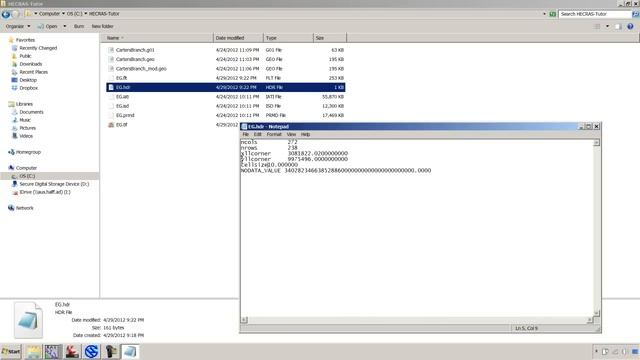This screenshot has width=640, height=360.
Task: Click Notepad horizontal scrollbar left arrow
Action: (244, 320)
